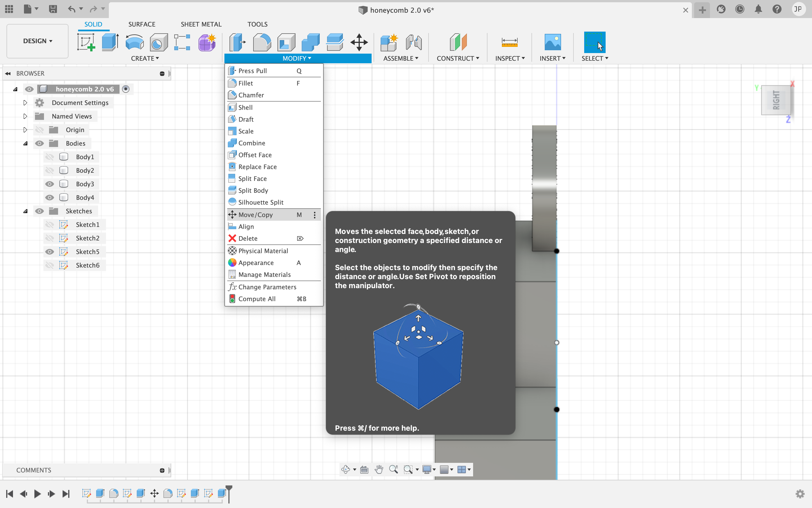This screenshot has height=508, width=812.
Task: Click the RIGHT face of the ViewCube
Action: 776,100
